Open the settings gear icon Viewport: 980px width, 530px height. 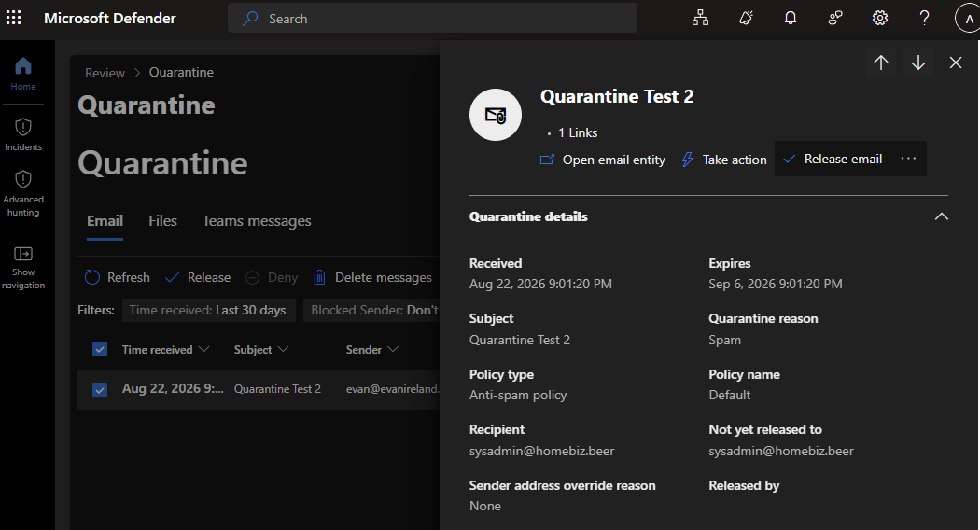(880, 18)
